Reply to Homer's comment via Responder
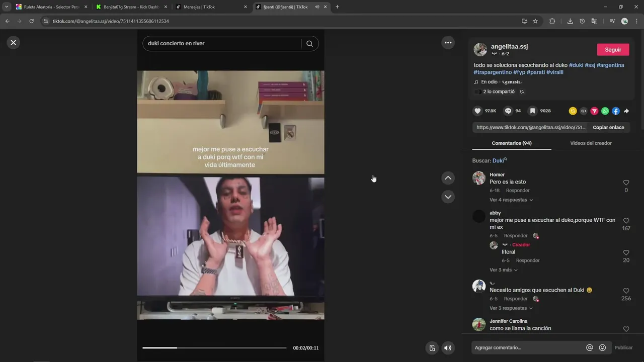 click(518, 191)
